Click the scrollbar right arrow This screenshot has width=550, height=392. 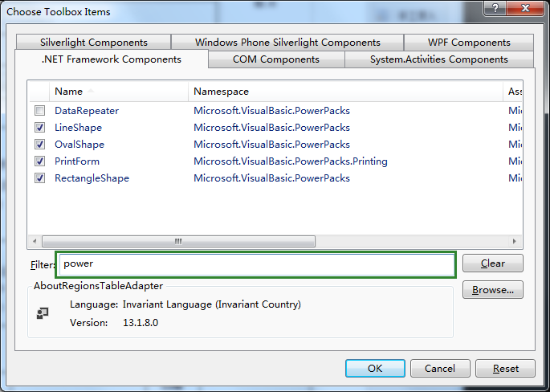[514, 241]
